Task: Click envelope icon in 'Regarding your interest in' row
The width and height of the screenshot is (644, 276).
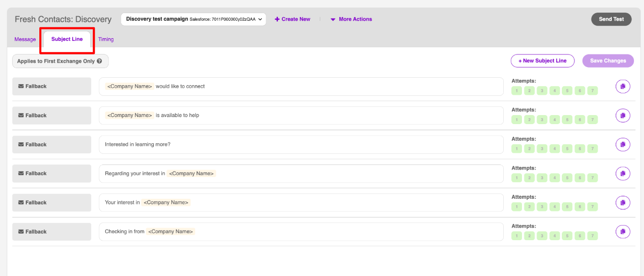Action: 21,174
